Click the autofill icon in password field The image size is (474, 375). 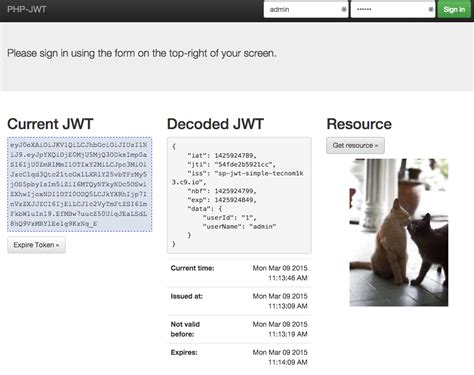point(431,9)
